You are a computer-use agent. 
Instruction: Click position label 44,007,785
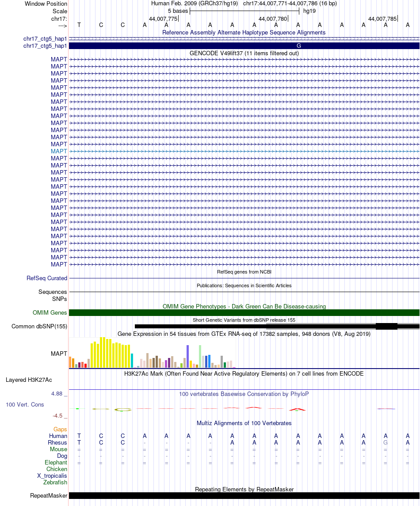[382, 19]
